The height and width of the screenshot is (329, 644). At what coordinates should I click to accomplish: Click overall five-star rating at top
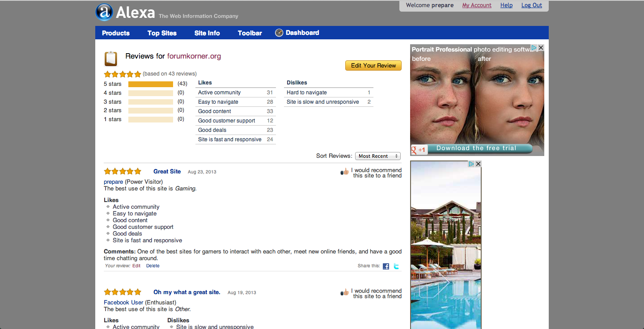tap(123, 74)
